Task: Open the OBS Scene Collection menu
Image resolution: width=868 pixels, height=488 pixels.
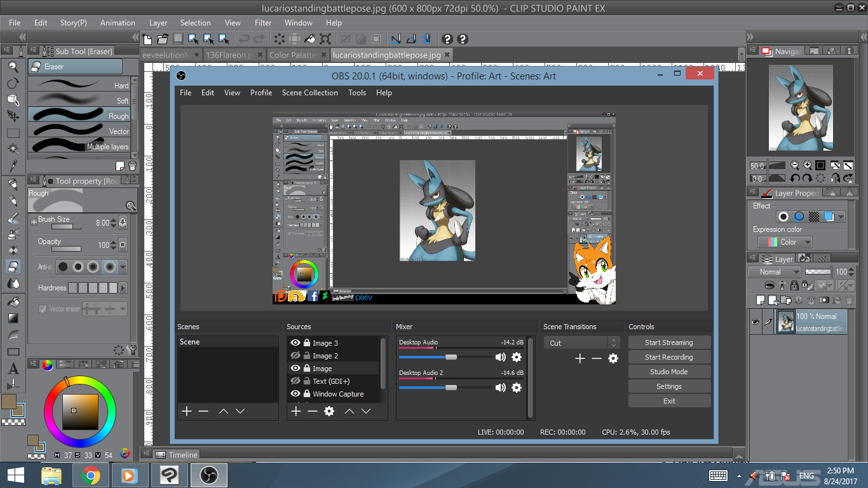Action: click(x=309, y=93)
